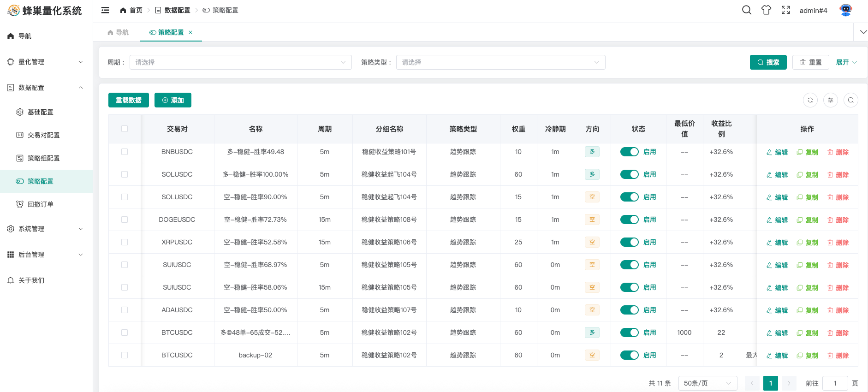Click the admin robot avatar icon
Screen dimensions: 868x392
click(x=846, y=10)
